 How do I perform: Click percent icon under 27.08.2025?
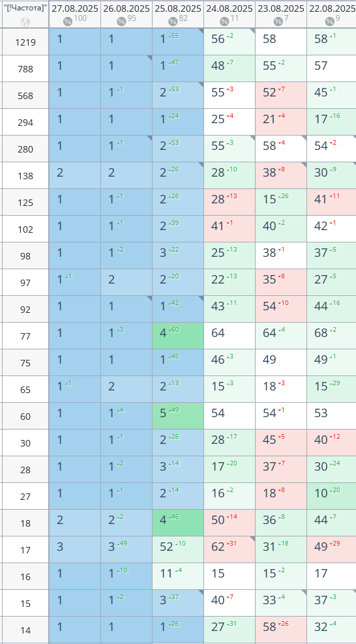point(68,22)
